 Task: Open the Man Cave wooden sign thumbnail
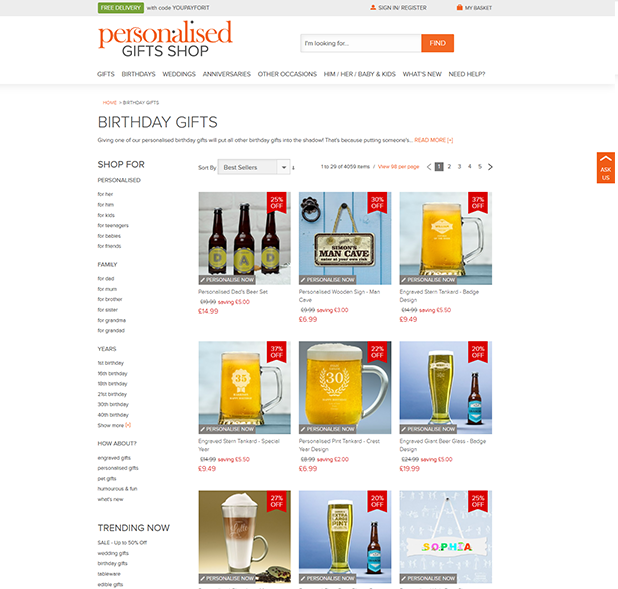pos(345,238)
